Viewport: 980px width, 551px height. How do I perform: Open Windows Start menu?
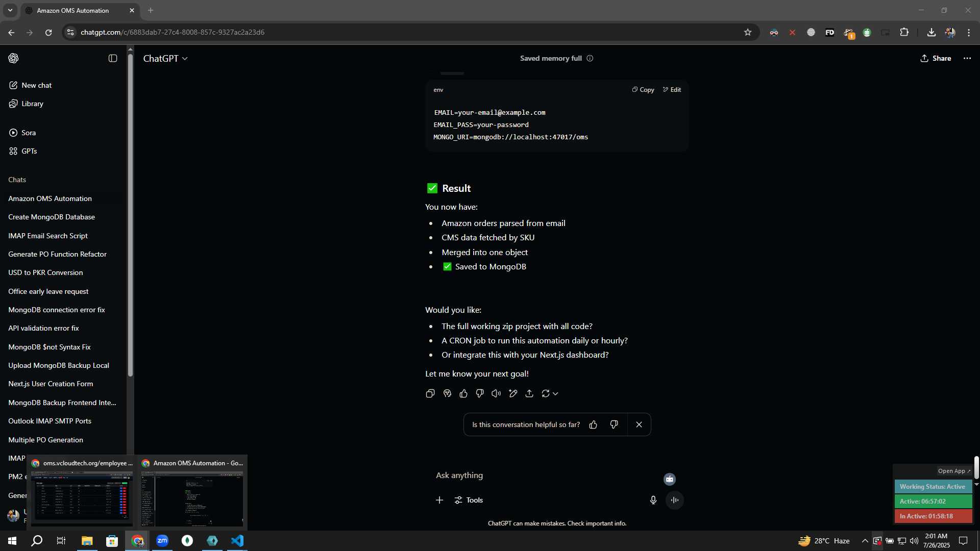point(12,541)
